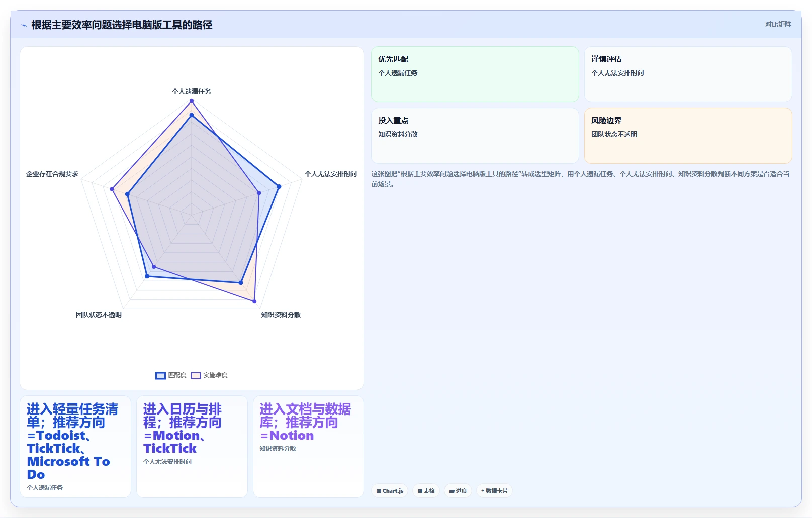This screenshot has height=518, width=812.
Task: Click 个人无法安排时间 text in 谨慎评估 card
Action: (x=617, y=73)
